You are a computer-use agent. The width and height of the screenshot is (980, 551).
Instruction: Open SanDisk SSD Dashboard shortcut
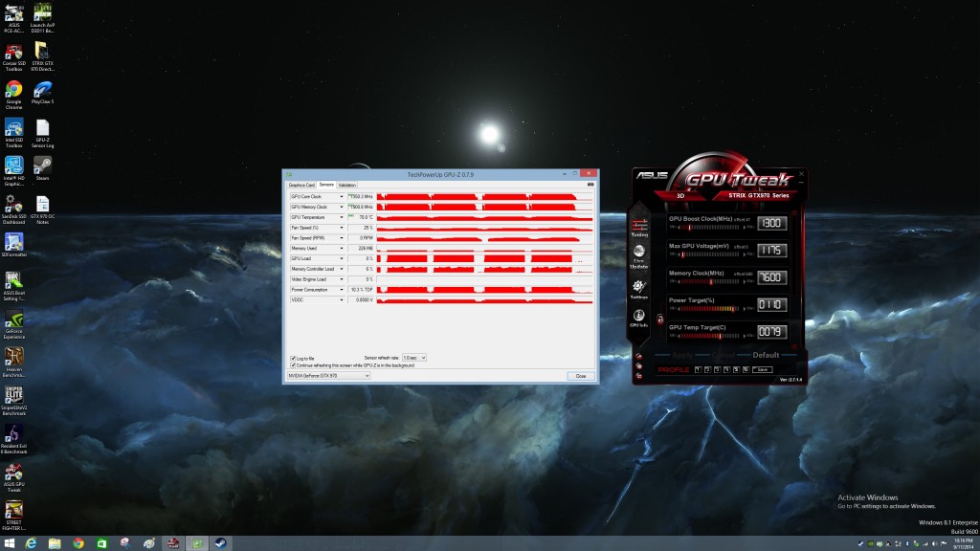click(13, 209)
